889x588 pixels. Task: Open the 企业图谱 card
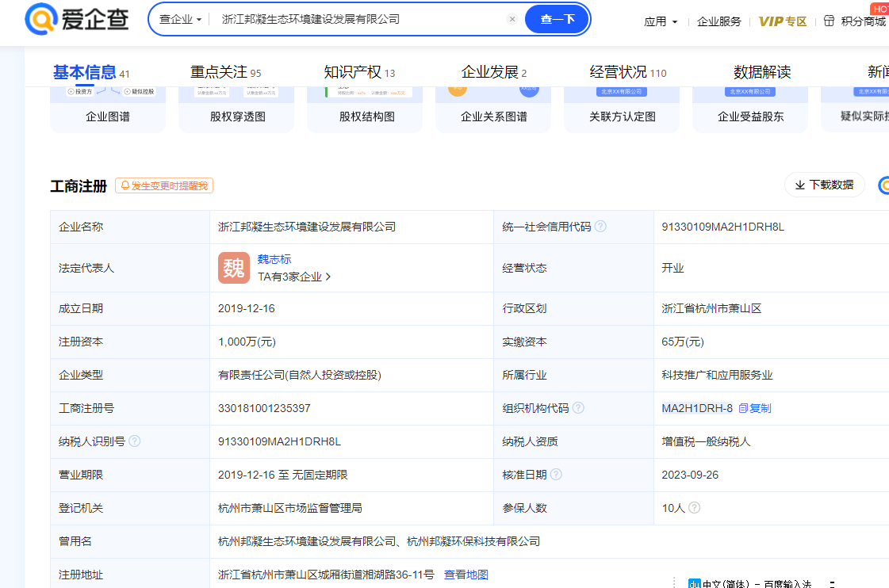108,110
